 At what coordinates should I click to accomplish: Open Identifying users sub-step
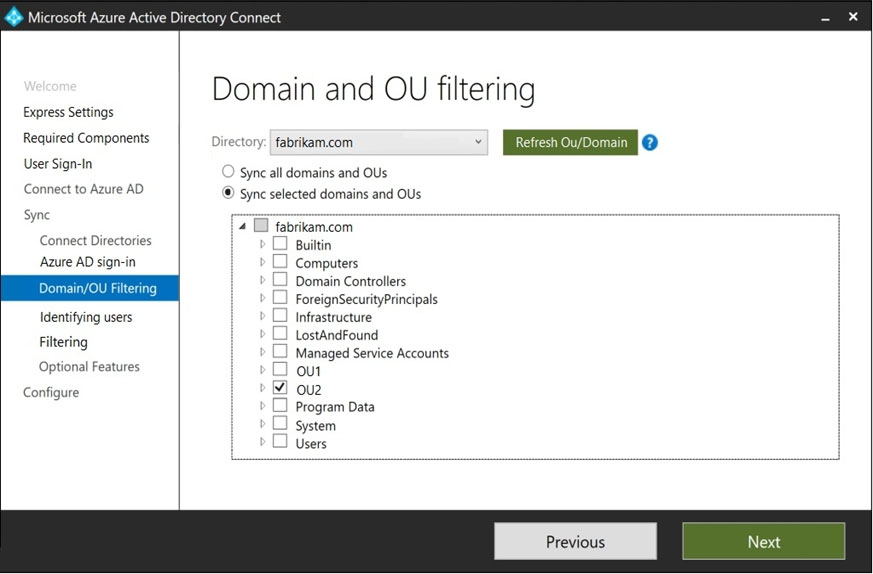coord(86,317)
